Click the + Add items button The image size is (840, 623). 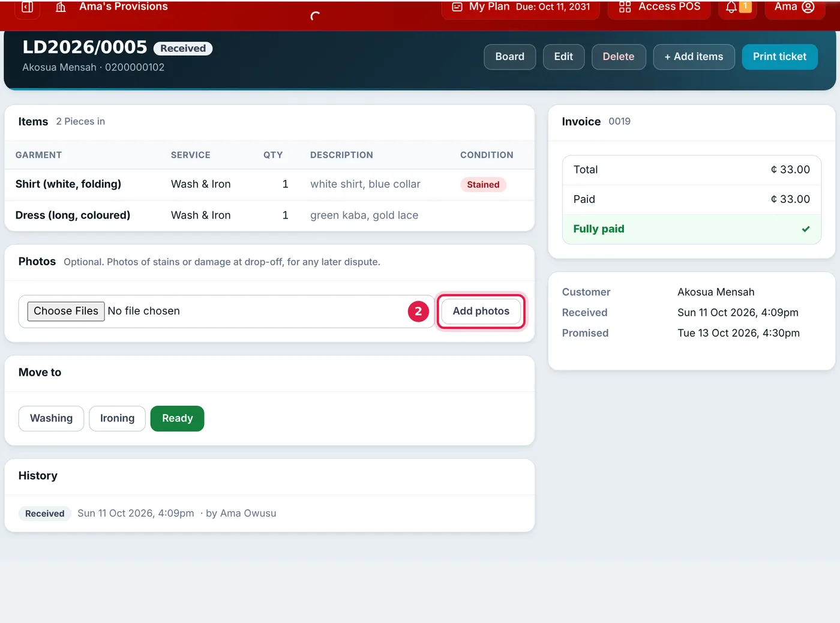(694, 57)
